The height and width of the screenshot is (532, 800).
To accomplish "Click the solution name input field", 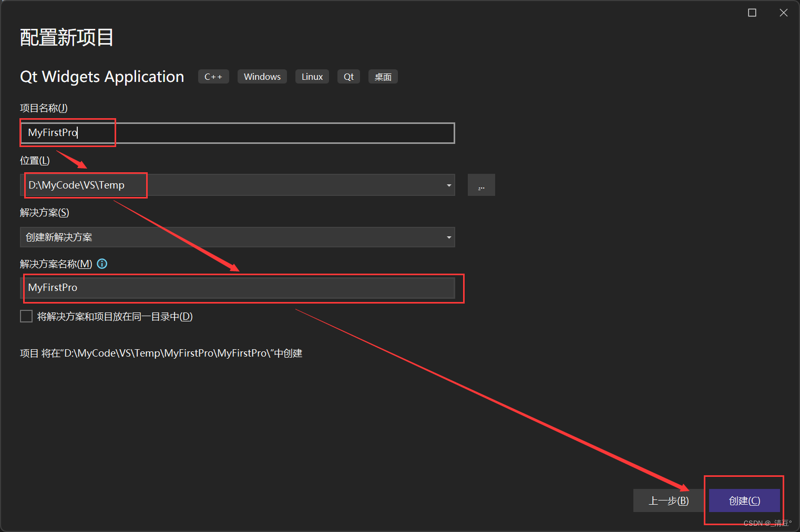I will (238, 287).
